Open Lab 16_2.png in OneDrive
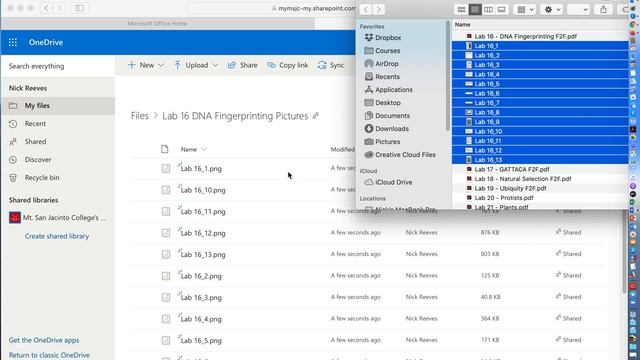640x360 pixels. pos(201,276)
